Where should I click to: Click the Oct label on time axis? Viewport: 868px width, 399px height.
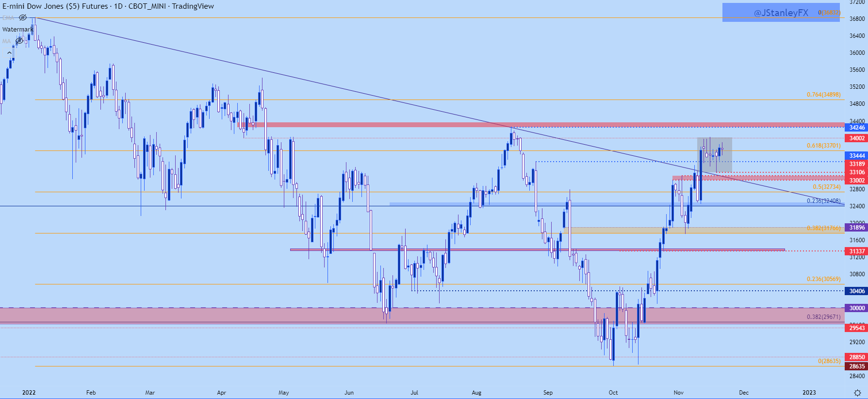613,393
